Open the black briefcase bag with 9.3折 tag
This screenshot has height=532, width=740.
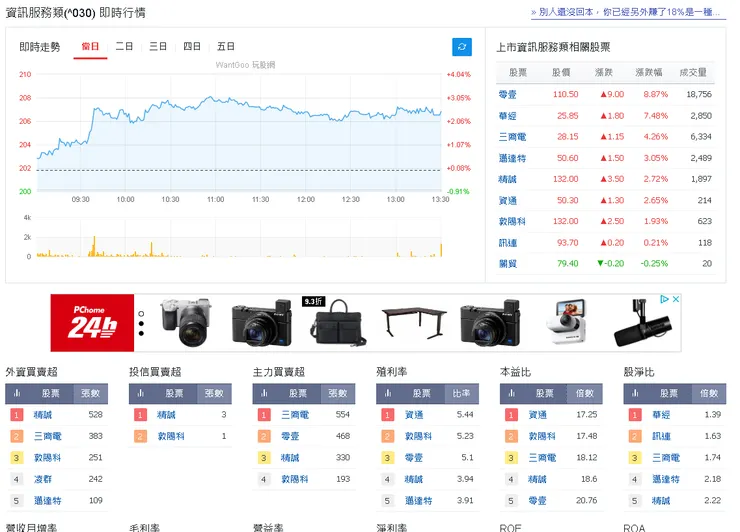click(x=337, y=321)
